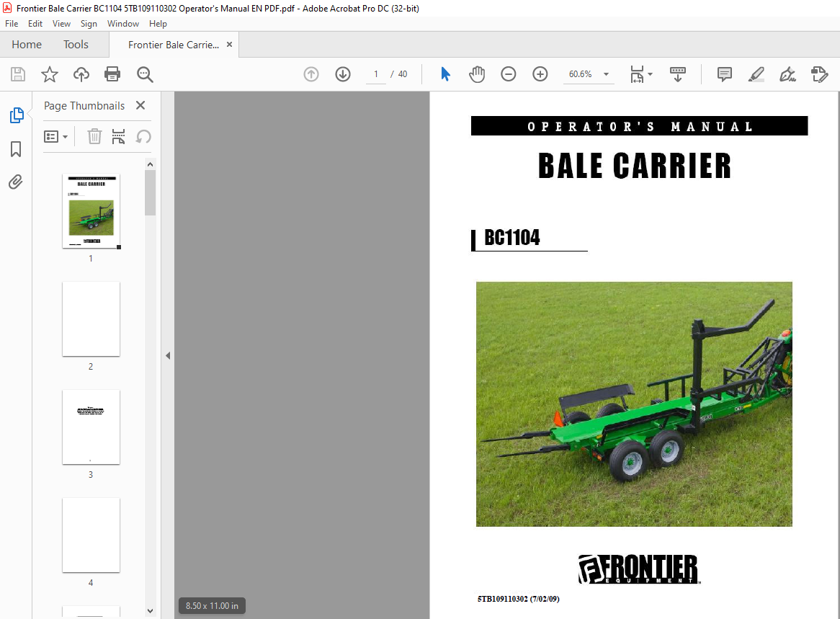Image resolution: width=840 pixels, height=619 pixels.
Task: Click the BALE CARRIER title text
Action: coord(634,166)
